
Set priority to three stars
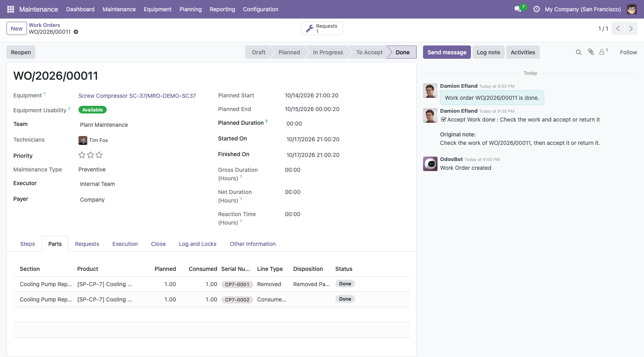(99, 155)
